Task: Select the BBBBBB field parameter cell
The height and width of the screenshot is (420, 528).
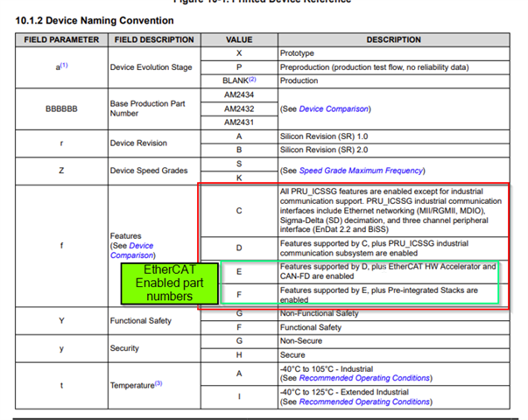Action: pyautogui.click(x=61, y=109)
